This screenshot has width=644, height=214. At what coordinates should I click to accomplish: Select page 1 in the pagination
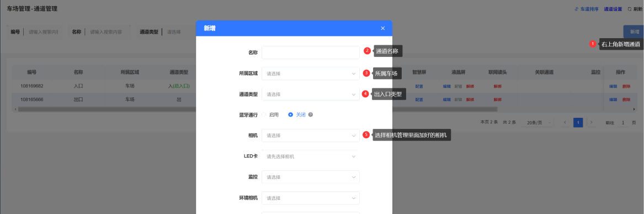[x=578, y=123]
